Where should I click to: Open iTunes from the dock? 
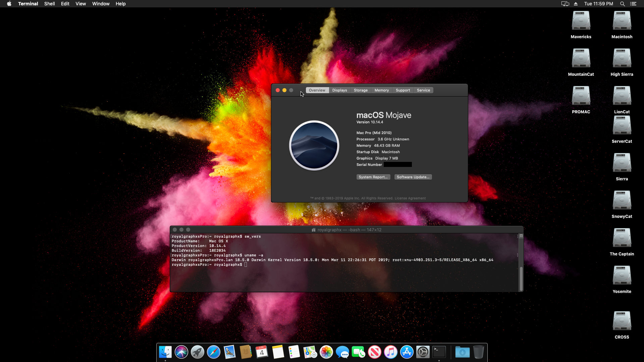[x=391, y=352]
